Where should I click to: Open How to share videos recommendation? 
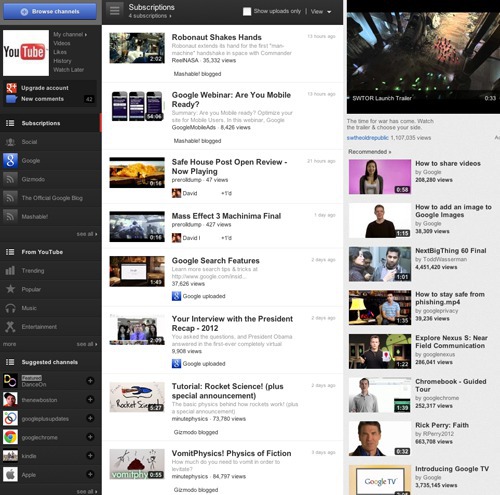click(x=448, y=163)
